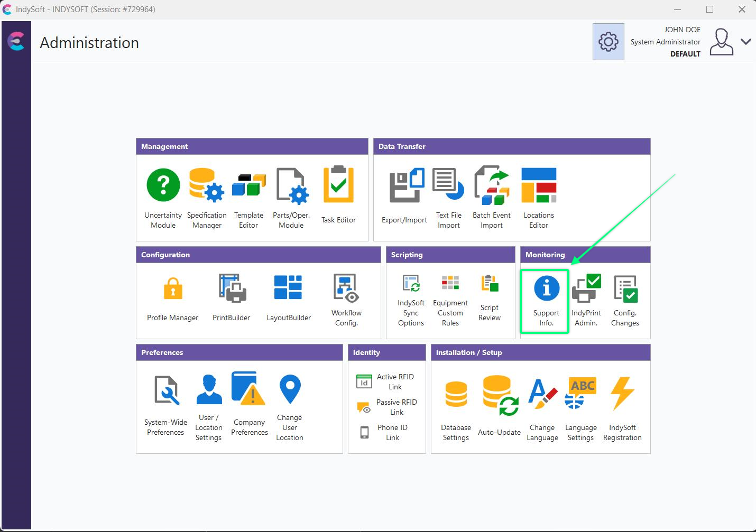Click the IndySoft Registration lightning icon

pos(622,394)
